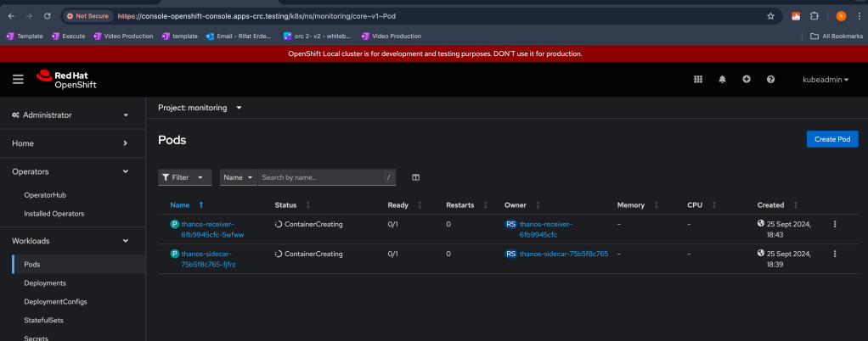Open the Name search-type dropdown
This screenshot has height=341, width=868.
point(238,177)
